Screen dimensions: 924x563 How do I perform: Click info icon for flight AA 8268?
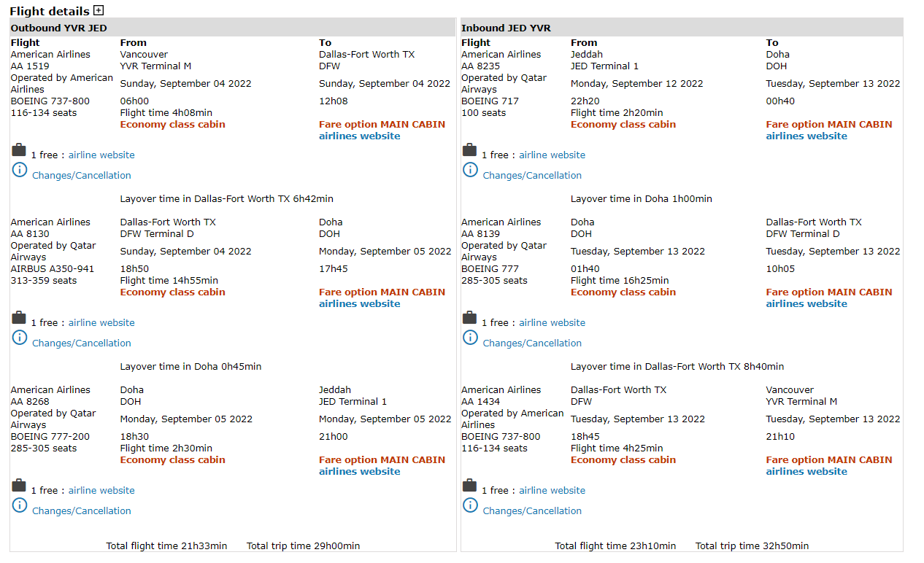20,505
